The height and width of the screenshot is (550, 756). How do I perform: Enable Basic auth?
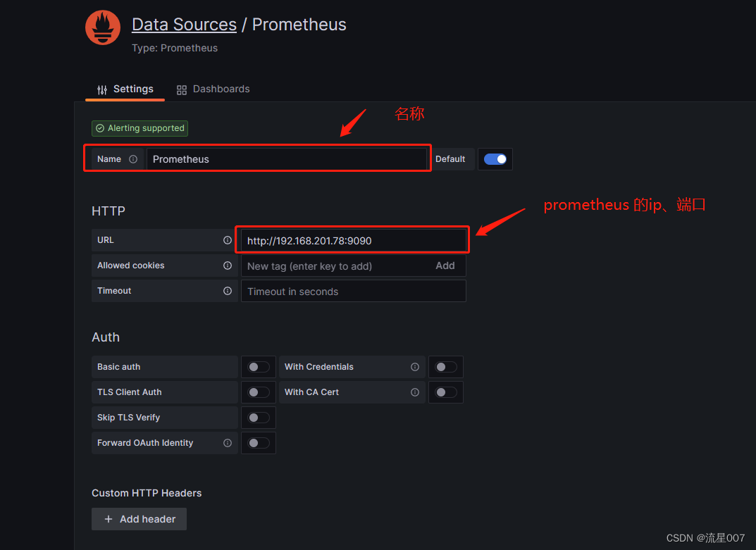point(258,367)
